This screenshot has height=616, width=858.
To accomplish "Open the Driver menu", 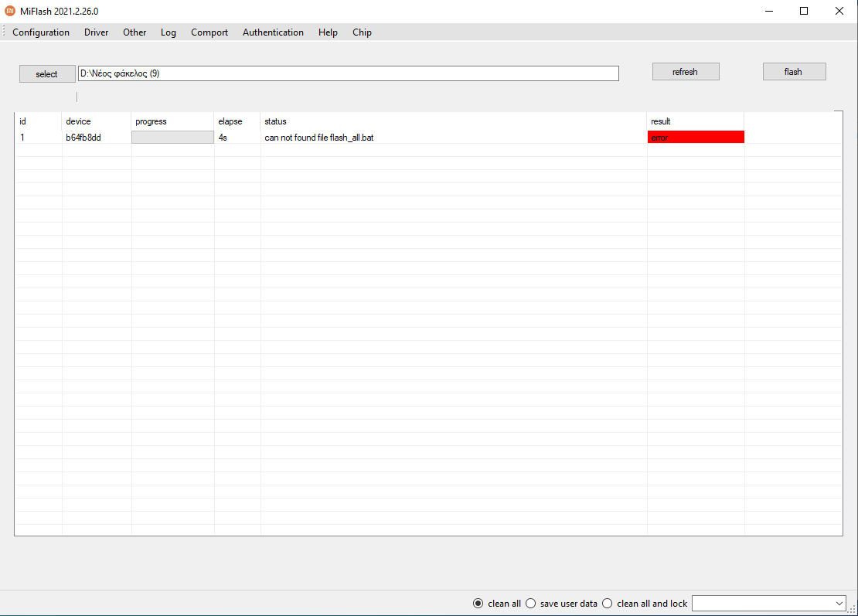I will 97,32.
